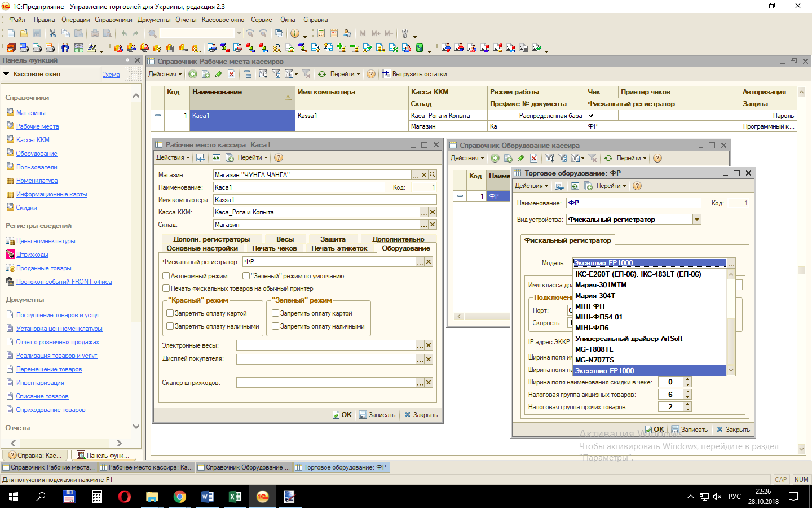Open the Справочники menu
The image size is (812, 508).
click(x=113, y=20)
